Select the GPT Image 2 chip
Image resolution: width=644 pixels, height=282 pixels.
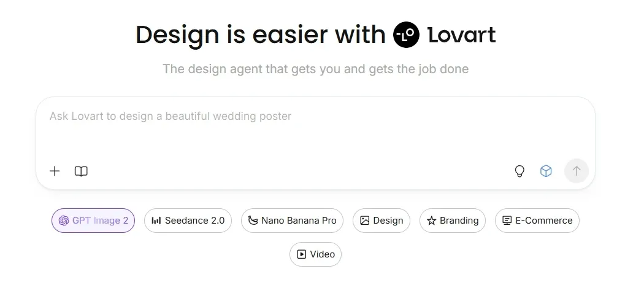tap(93, 221)
